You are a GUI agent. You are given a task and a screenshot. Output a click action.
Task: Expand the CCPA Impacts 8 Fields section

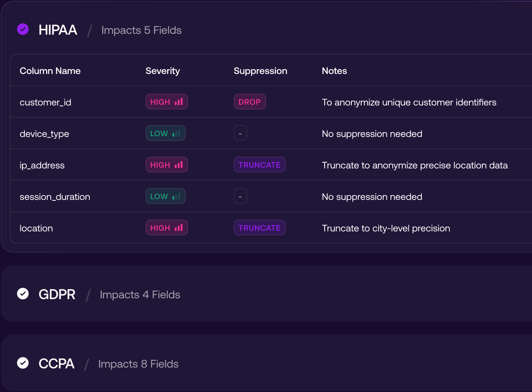click(138, 364)
